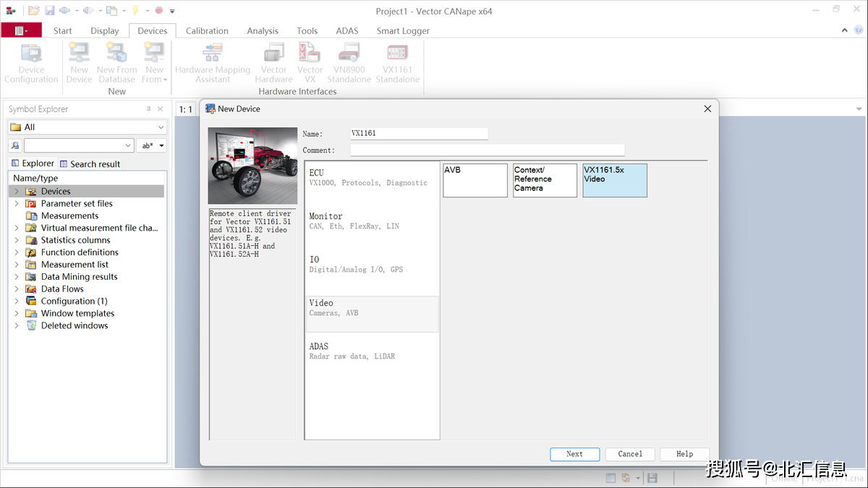Click Next in the New Device dialog

pyautogui.click(x=574, y=454)
